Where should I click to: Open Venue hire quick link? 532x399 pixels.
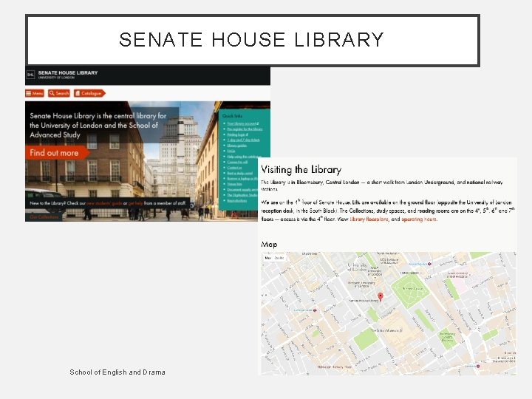[x=234, y=184]
